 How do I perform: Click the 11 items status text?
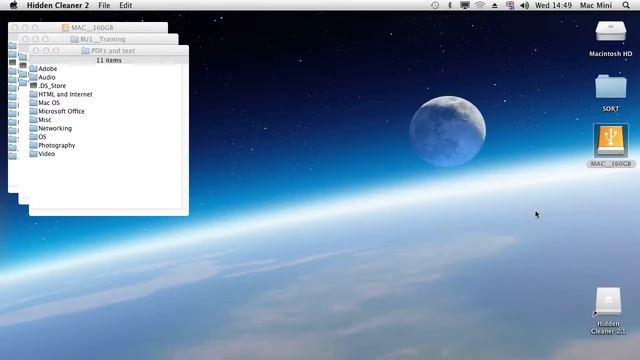pyautogui.click(x=109, y=60)
